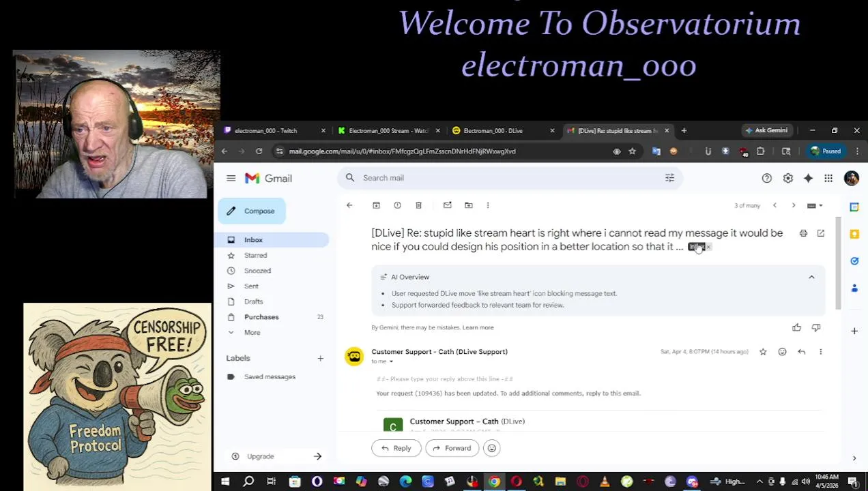Click the Compose button
The width and height of the screenshot is (868, 491).
[252, 211]
